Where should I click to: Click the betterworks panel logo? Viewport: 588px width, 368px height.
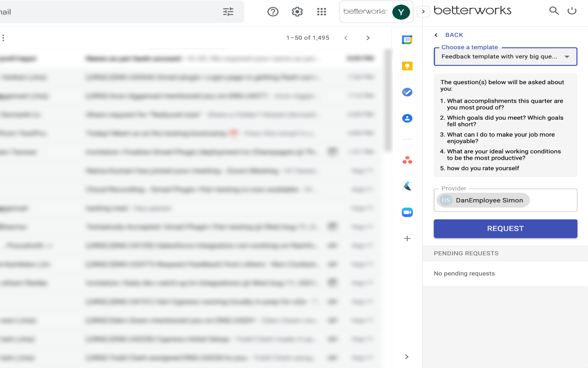point(472,10)
